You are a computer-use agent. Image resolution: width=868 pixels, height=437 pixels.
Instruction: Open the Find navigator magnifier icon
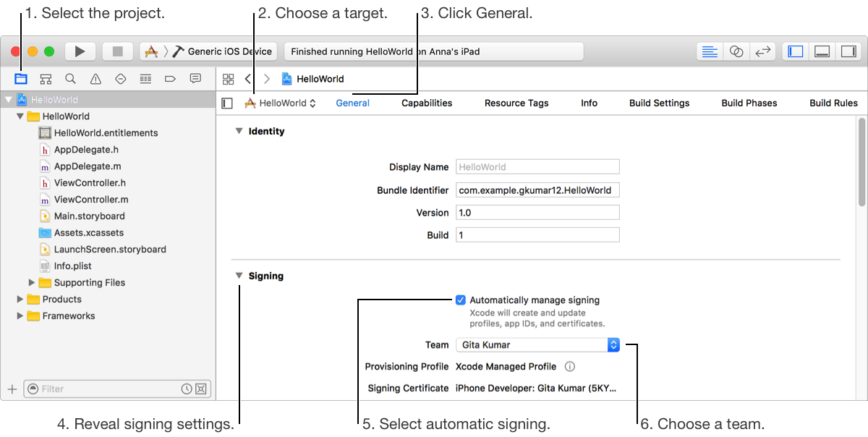(x=70, y=78)
